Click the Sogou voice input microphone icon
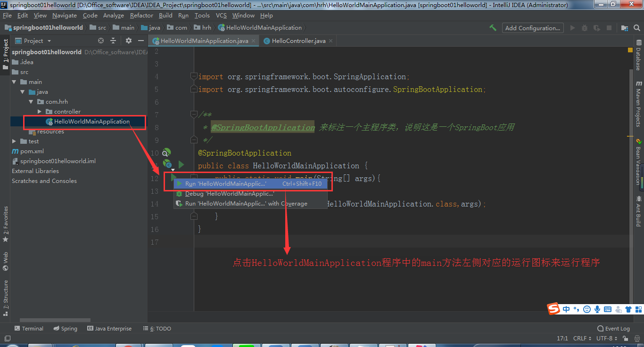The image size is (644, 347). tap(597, 309)
